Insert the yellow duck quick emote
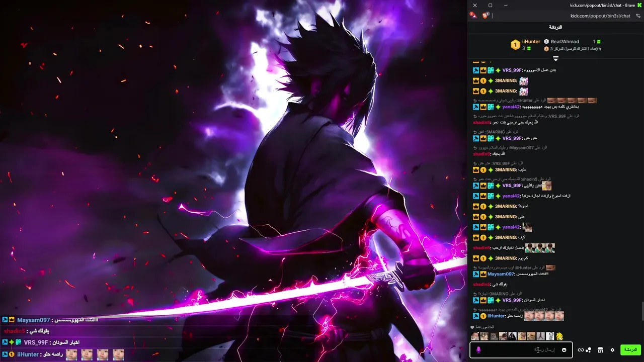644x362 pixels. (x=559, y=336)
